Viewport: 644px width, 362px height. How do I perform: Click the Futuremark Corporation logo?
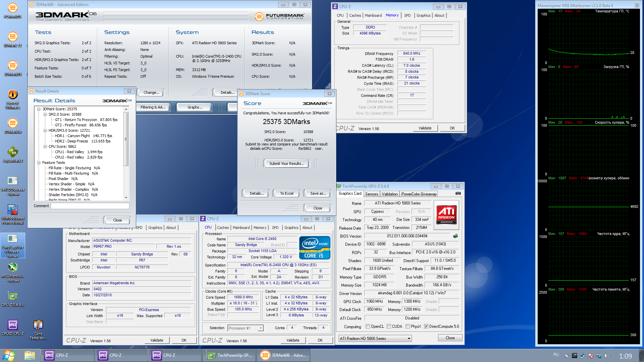[280, 16]
